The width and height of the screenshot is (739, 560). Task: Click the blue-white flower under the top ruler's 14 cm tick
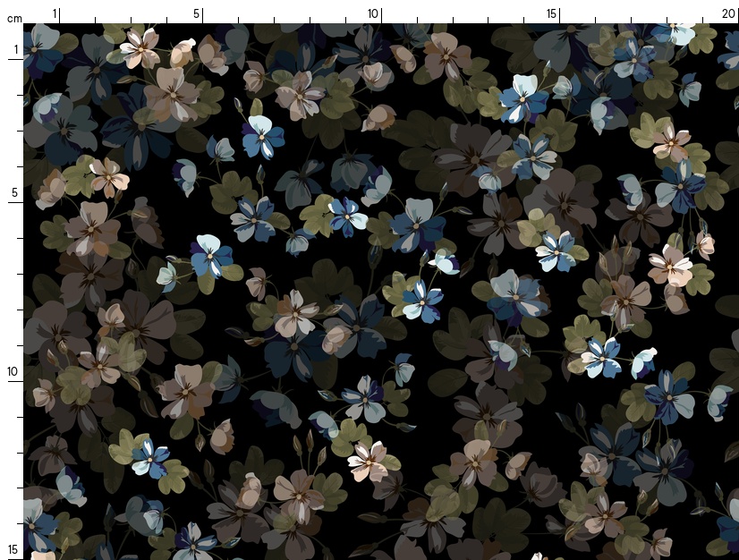(523, 98)
